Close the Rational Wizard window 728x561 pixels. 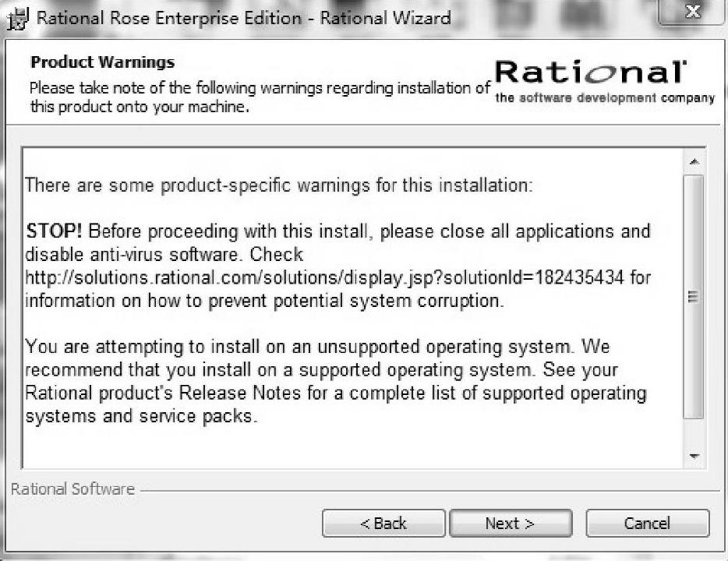tap(691, 12)
